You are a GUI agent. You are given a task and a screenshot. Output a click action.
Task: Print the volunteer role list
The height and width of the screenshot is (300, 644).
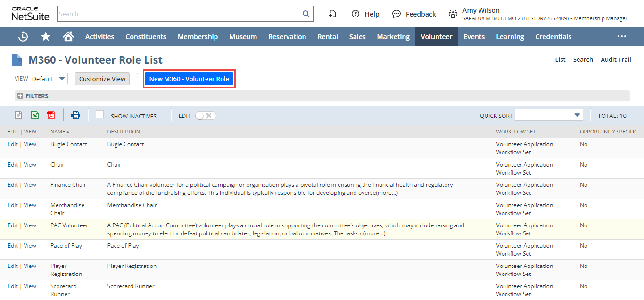pos(75,115)
